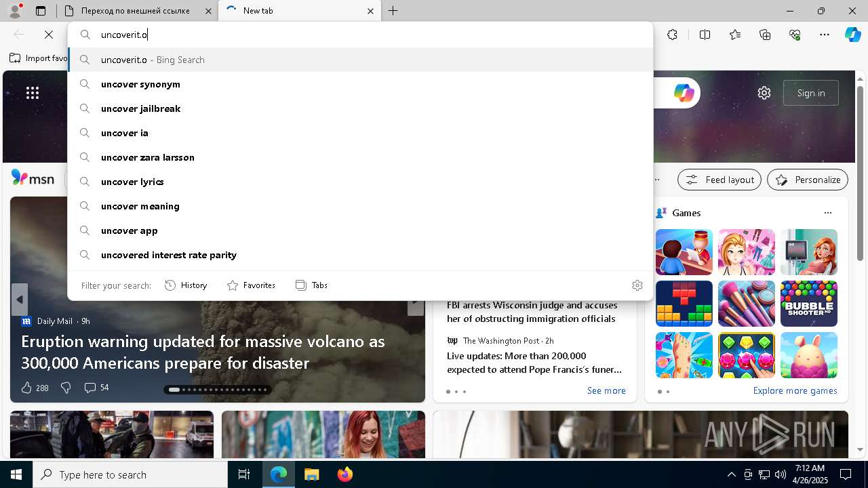Stop loading the page
Image resolution: width=868 pixels, height=488 pixels.
tap(49, 35)
